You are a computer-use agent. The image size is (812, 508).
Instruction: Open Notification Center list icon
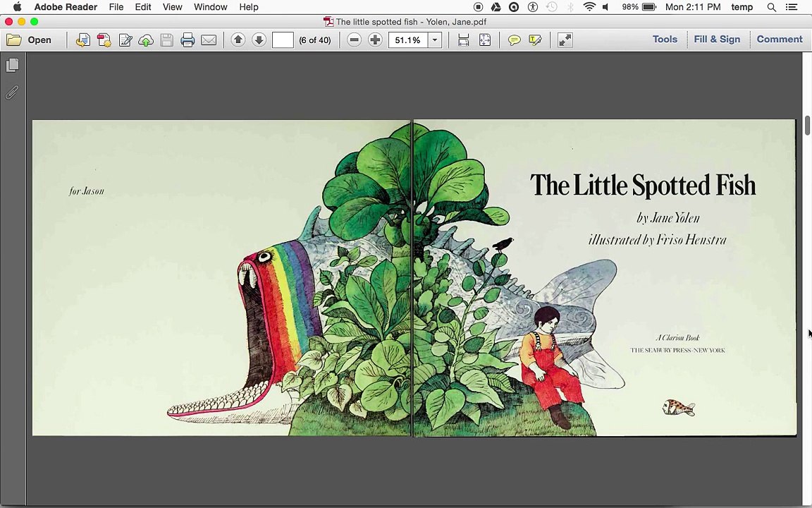(792, 7)
